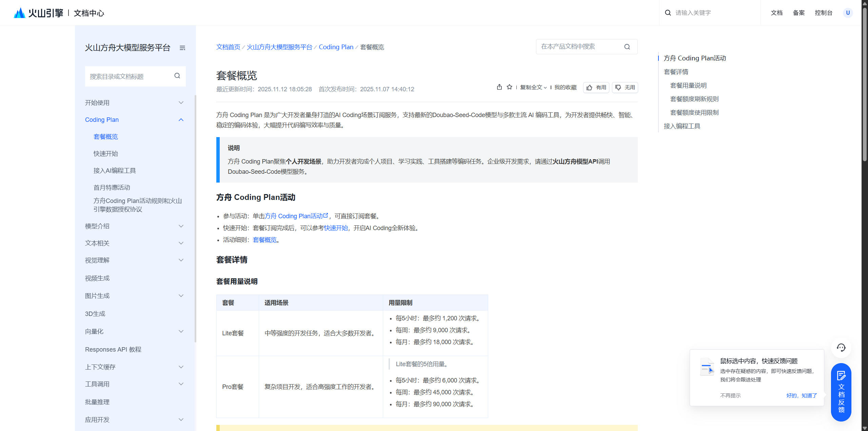Open the 文档反馈 feedback widget
The image size is (868, 431).
(x=841, y=392)
